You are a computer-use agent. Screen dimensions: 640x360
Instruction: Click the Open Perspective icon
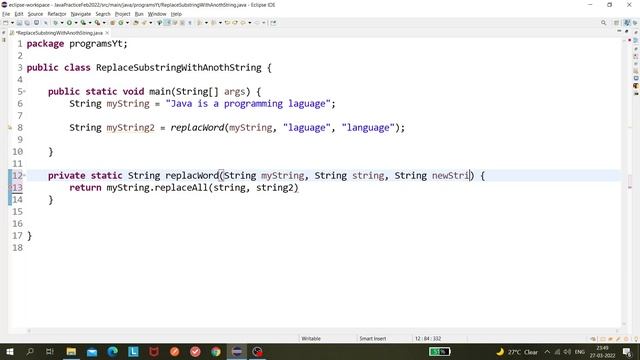tap(617, 23)
